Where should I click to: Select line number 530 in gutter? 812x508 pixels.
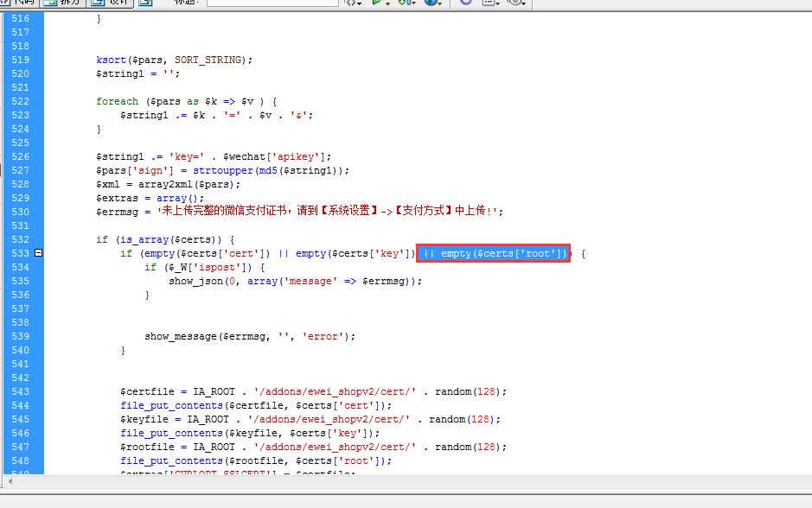pyautogui.click(x=21, y=212)
